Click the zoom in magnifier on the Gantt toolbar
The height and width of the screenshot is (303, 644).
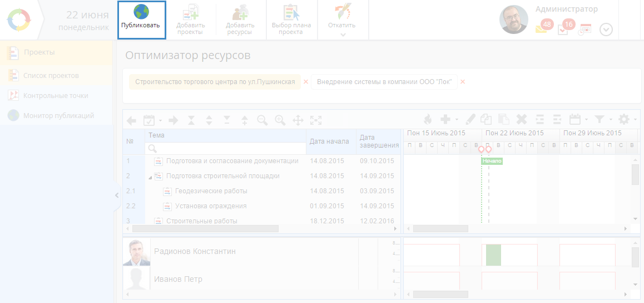pos(280,119)
